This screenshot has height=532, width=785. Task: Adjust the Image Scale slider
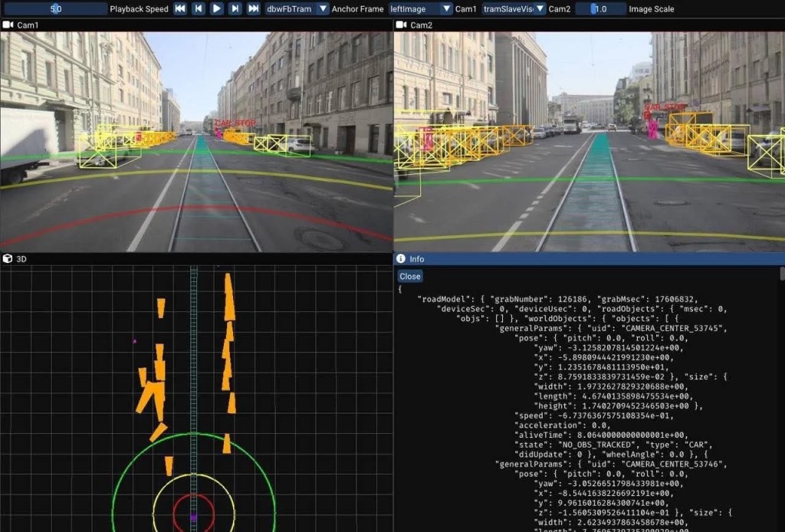pyautogui.click(x=600, y=8)
